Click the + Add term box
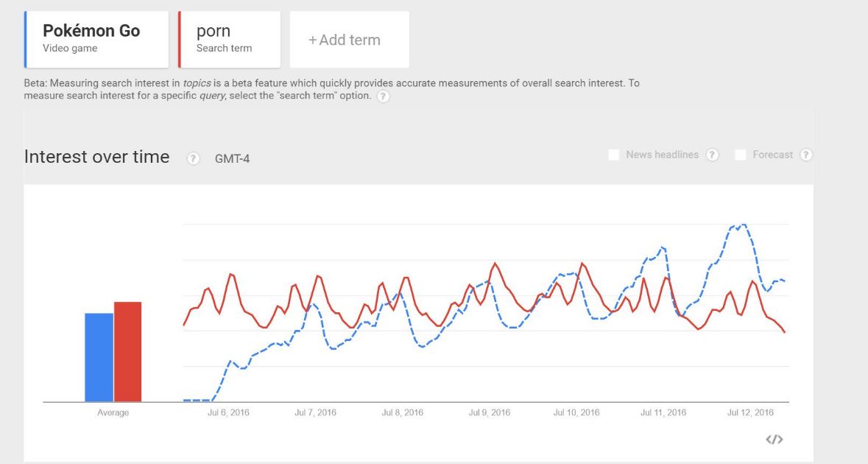868x464 pixels. pyautogui.click(x=349, y=39)
